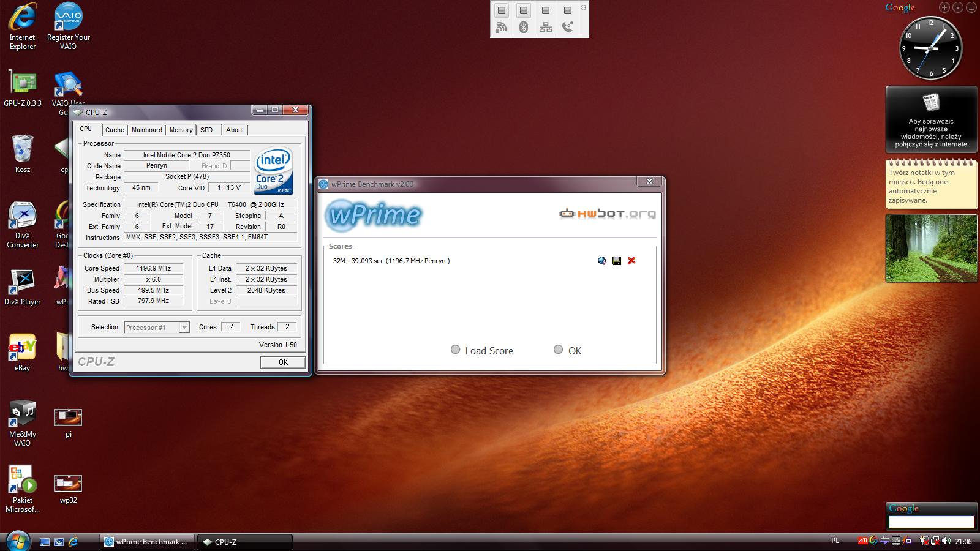Open the Windows Start orb
The width and height of the screenshot is (980, 551).
tap(17, 541)
